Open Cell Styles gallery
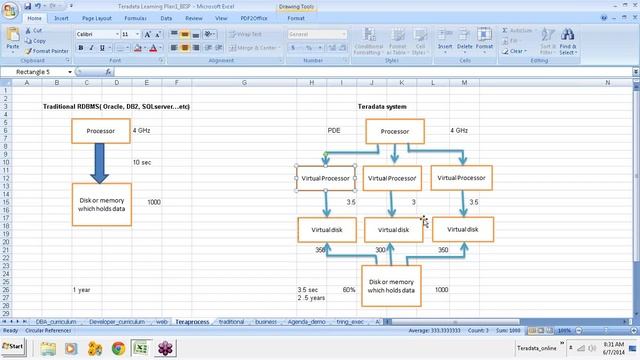Viewport: 640px width, 360px height. coord(419,41)
